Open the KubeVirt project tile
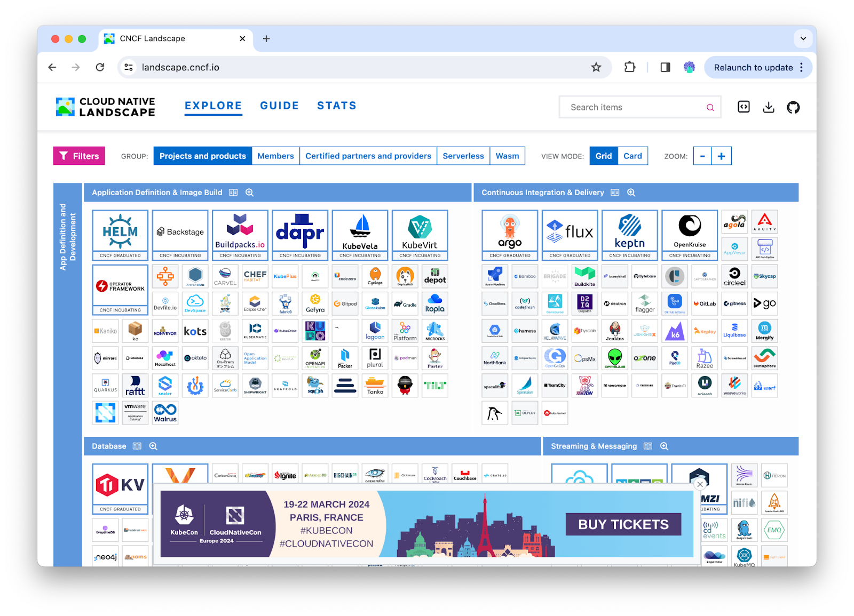This screenshot has width=854, height=616. 420,235
